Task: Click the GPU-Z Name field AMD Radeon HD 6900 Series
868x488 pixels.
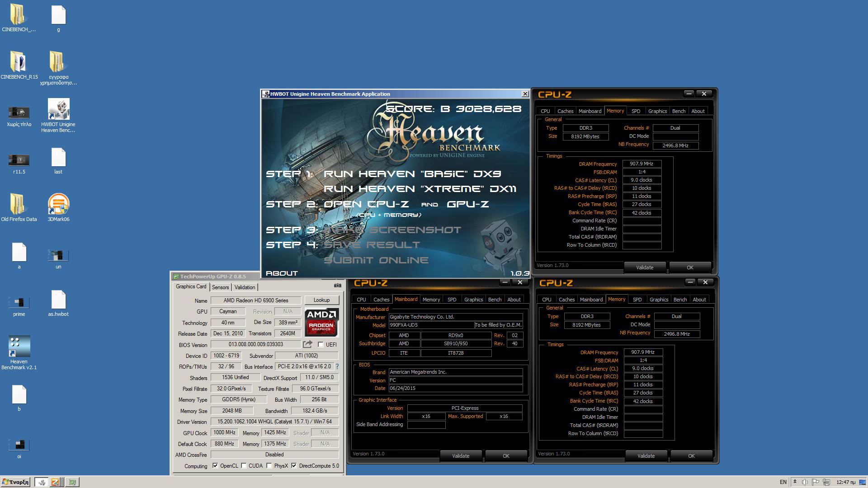Action: click(x=256, y=300)
